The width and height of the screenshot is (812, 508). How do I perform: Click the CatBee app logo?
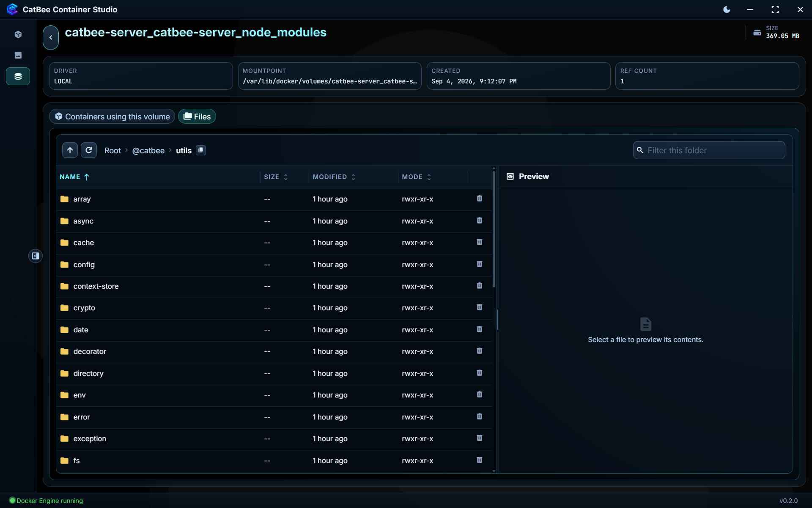point(12,9)
